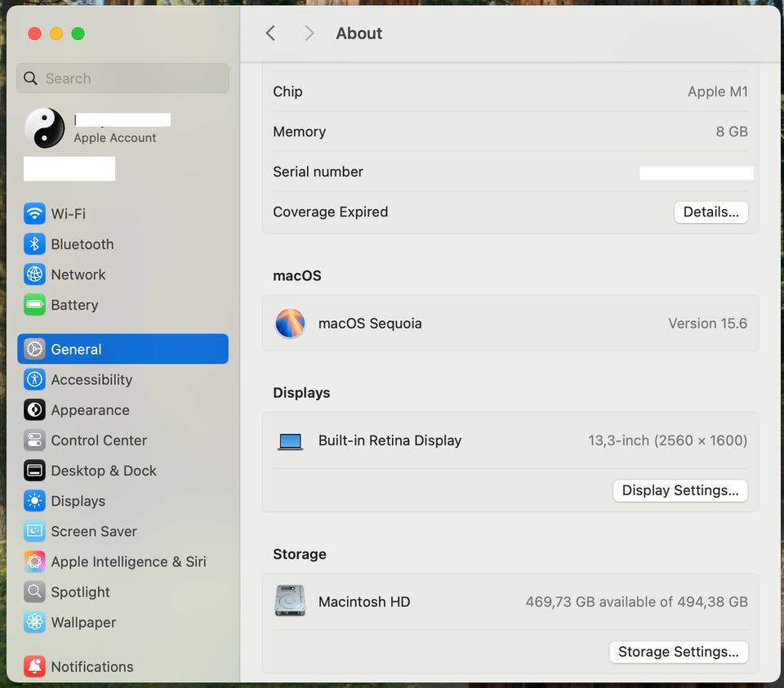Click the Screen Saver icon
The image size is (784, 688).
[x=34, y=531]
